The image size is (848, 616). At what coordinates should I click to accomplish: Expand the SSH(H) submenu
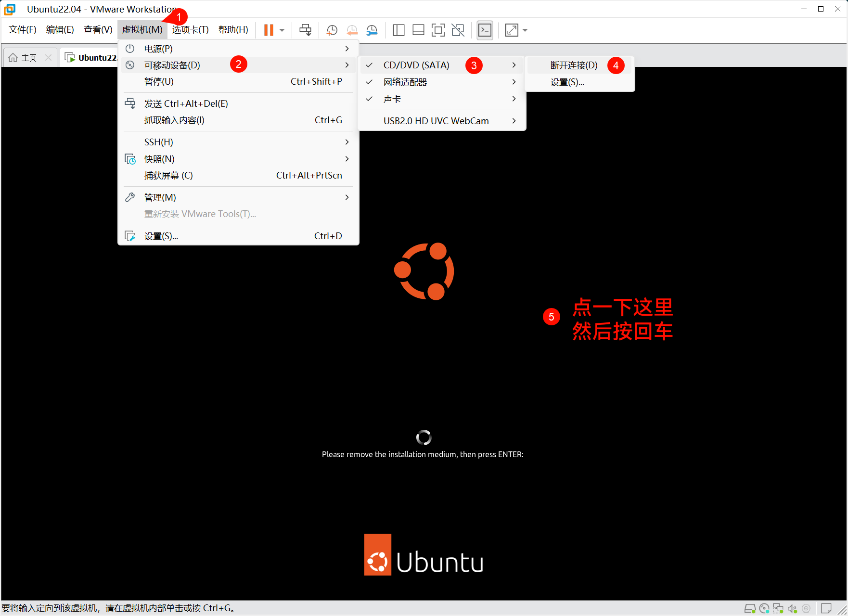coord(238,142)
